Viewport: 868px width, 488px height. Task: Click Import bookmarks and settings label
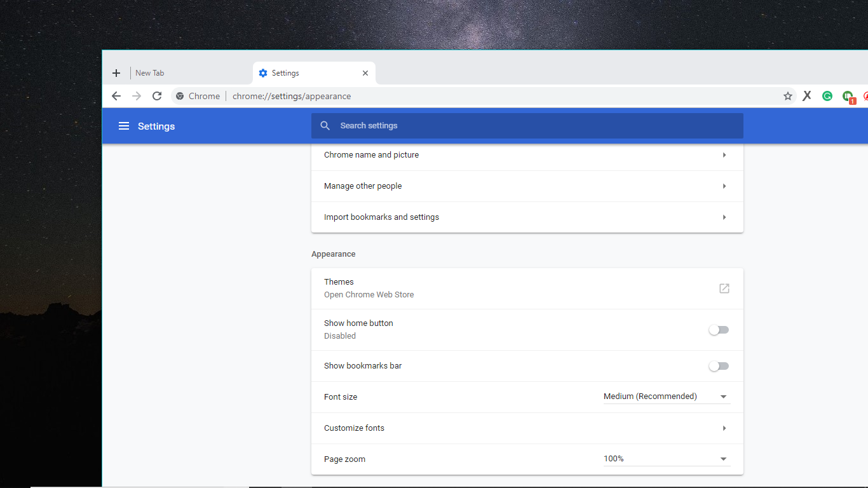(381, 217)
